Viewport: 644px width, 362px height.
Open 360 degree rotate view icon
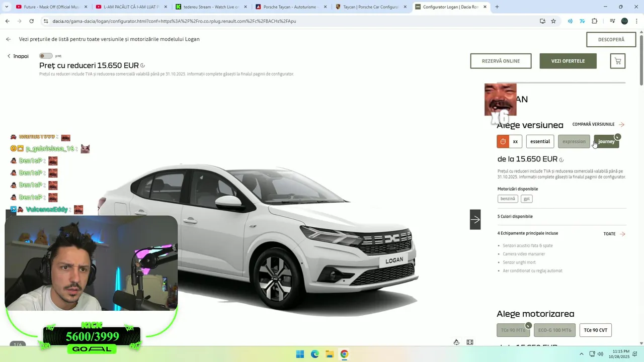point(456,342)
